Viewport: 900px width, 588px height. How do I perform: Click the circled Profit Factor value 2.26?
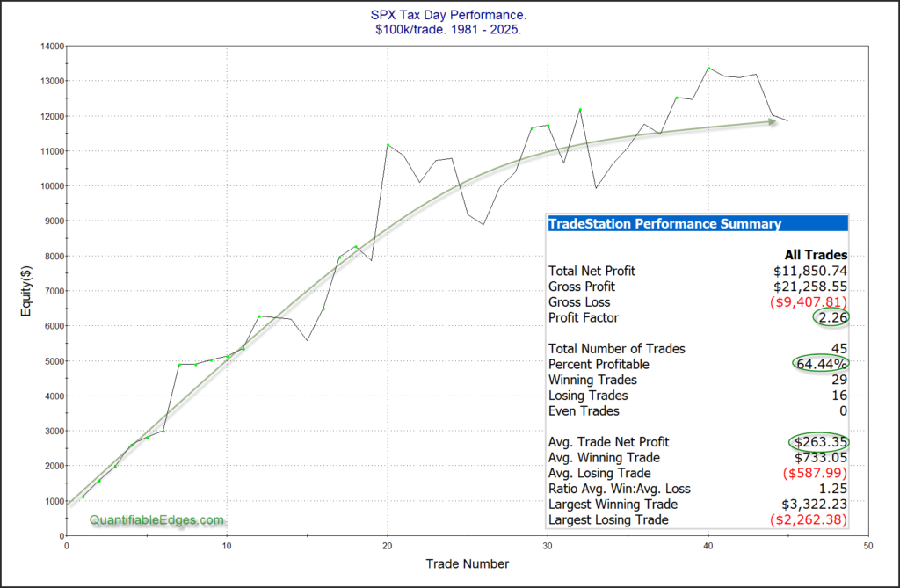tap(831, 317)
